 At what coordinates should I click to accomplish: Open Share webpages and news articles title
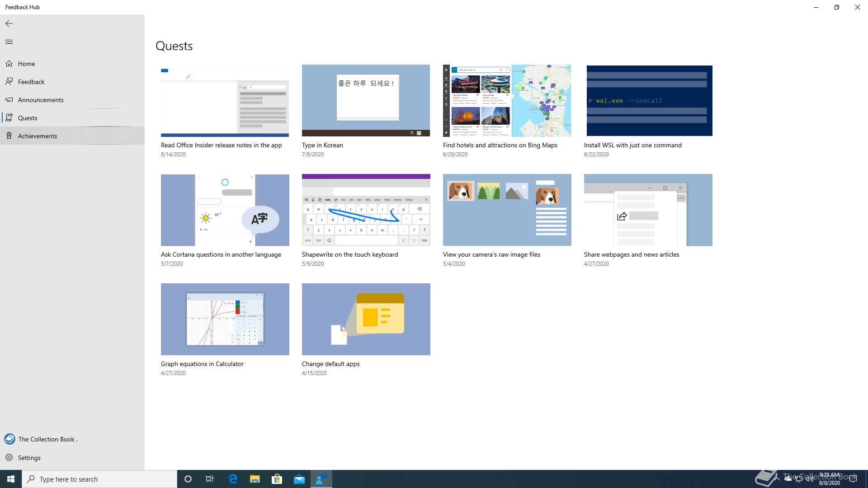(632, 254)
